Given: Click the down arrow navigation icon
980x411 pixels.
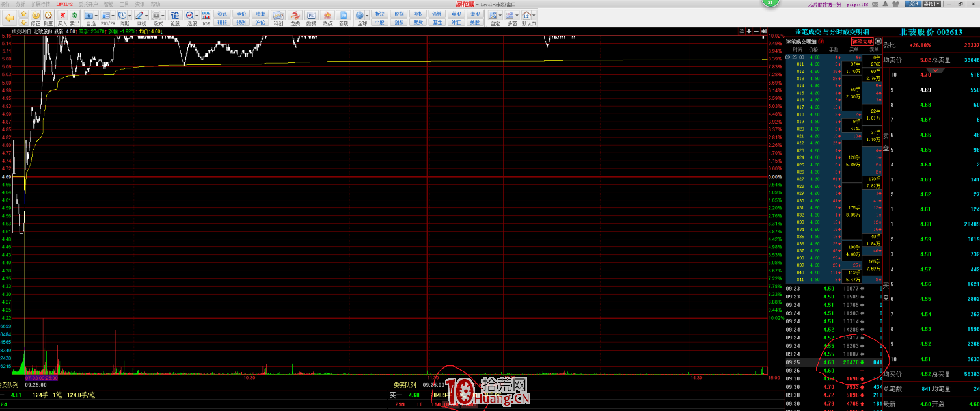Looking at the screenshot, I should pyautogui.click(x=23, y=22).
